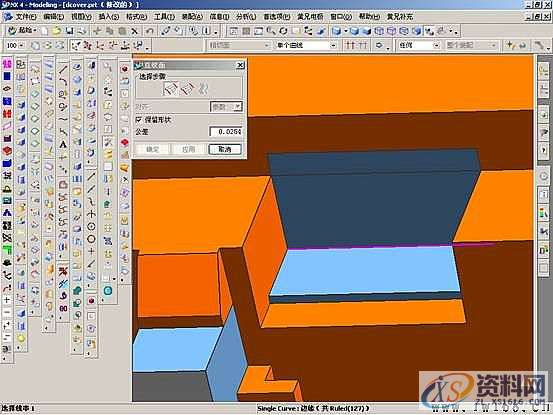Open the 窗口(O) menu
The height and width of the screenshot is (415, 553).
pos(341,17)
